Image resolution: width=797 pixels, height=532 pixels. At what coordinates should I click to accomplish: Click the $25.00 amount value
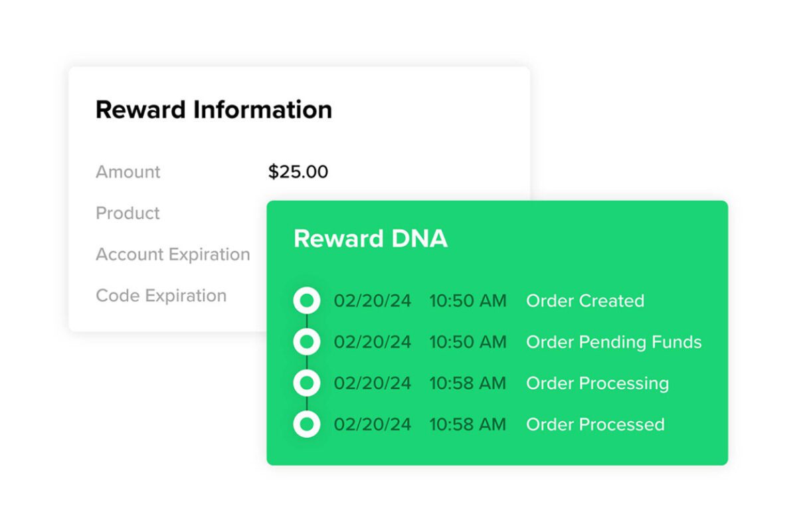[298, 172]
